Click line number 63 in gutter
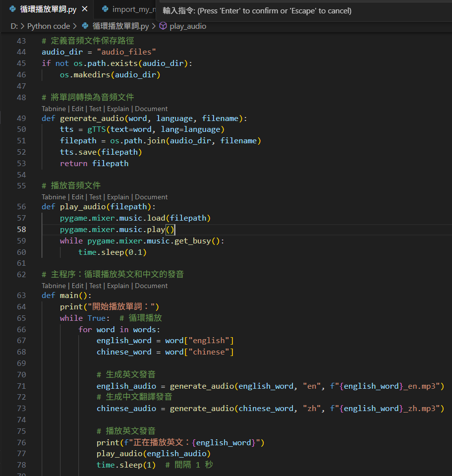This screenshot has height=476, width=452. tap(21, 296)
